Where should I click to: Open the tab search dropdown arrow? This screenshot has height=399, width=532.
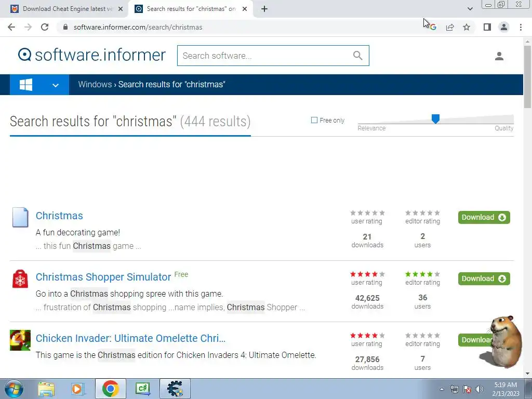(470, 9)
